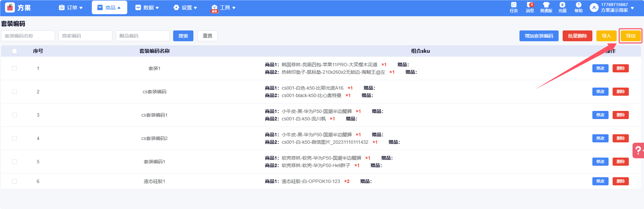This screenshot has width=644, height=209.
Task: Check the row for 套装1
Action: click(15, 68)
